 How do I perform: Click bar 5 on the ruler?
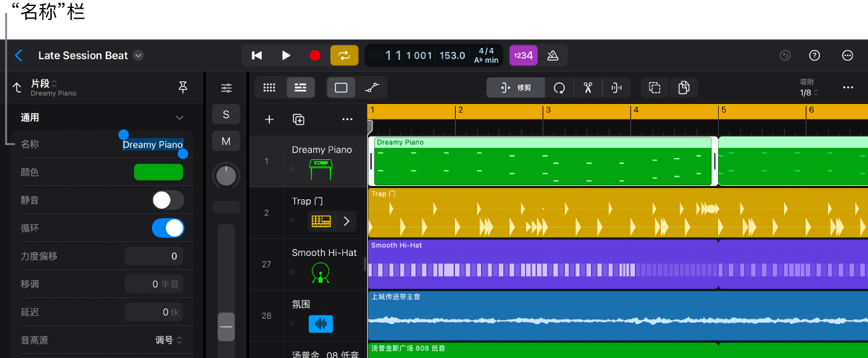pos(723,110)
